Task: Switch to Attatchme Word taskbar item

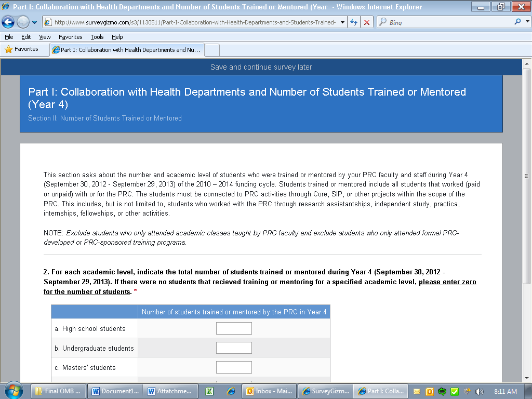Action: tap(170, 391)
